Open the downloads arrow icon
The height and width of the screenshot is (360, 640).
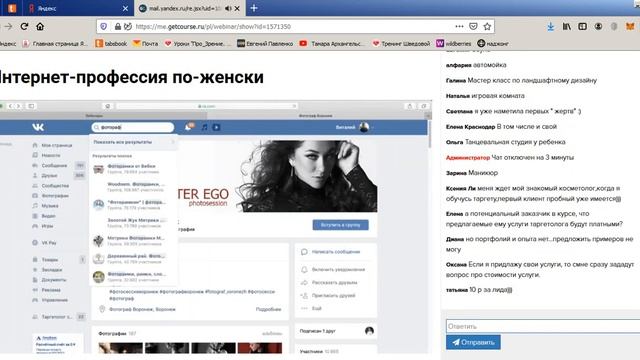[551, 27]
